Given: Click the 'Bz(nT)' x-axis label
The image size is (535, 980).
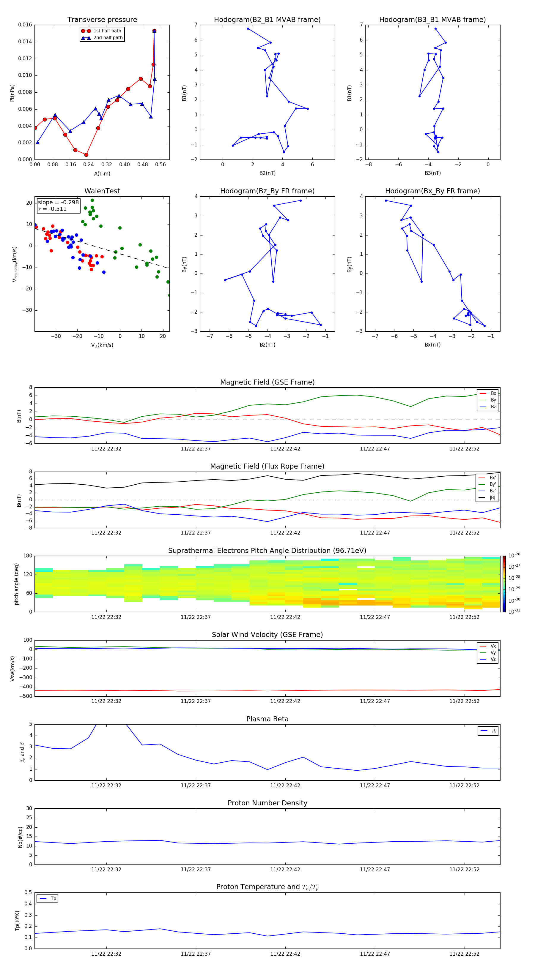Looking at the screenshot, I should coord(267,345).
